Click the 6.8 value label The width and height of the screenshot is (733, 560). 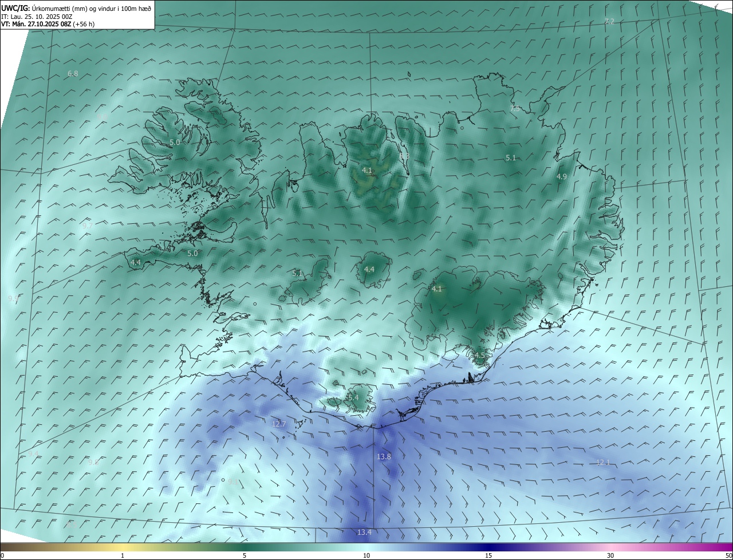[73, 73]
